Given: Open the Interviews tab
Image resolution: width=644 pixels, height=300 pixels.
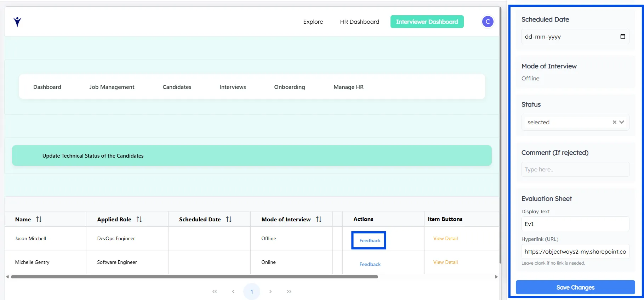Looking at the screenshot, I should point(232,87).
